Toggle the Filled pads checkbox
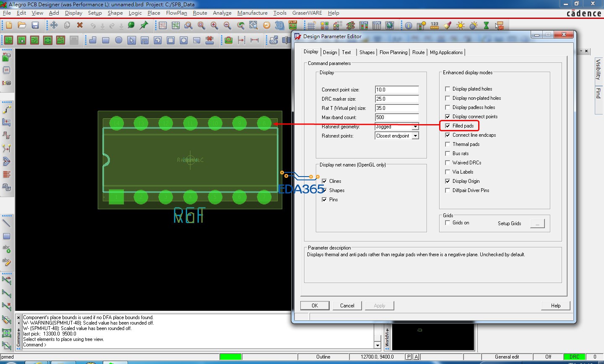 [x=448, y=126]
